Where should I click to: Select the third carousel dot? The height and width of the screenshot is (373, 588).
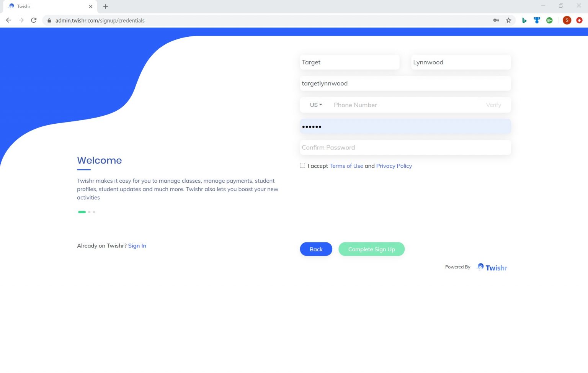(x=94, y=212)
